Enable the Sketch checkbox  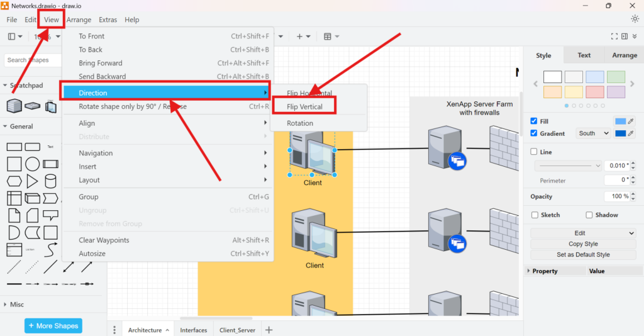[535, 215]
